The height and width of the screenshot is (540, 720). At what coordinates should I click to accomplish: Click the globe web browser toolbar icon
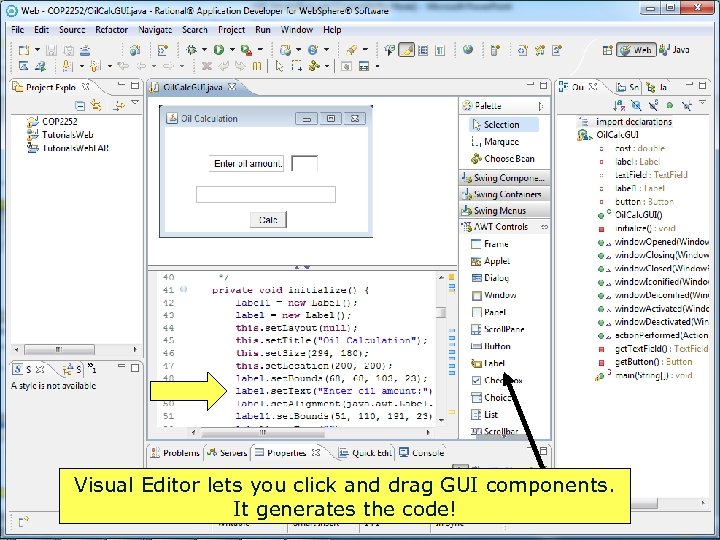coord(468,50)
